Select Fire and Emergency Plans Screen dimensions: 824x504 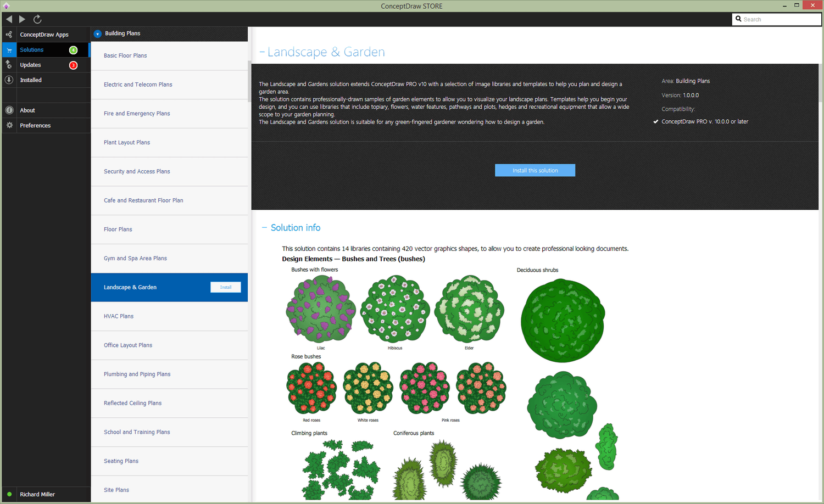point(169,114)
